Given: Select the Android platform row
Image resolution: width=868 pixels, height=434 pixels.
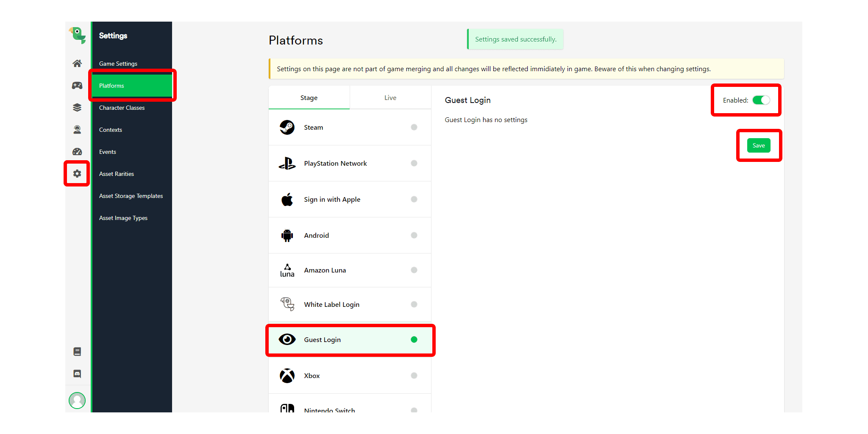Looking at the screenshot, I should click(x=350, y=235).
